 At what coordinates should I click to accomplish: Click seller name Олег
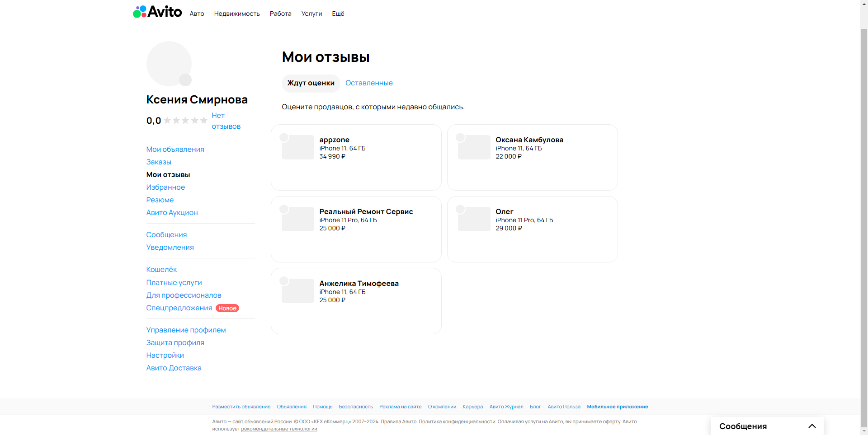(x=505, y=211)
